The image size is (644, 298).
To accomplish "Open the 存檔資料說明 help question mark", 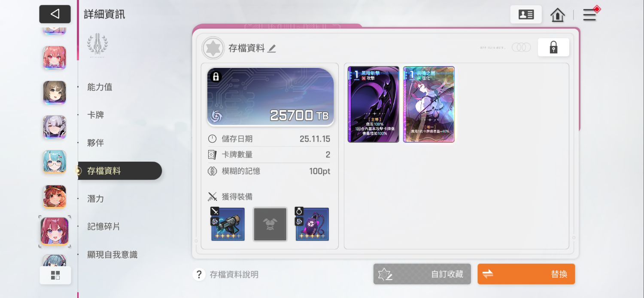I will [x=199, y=274].
